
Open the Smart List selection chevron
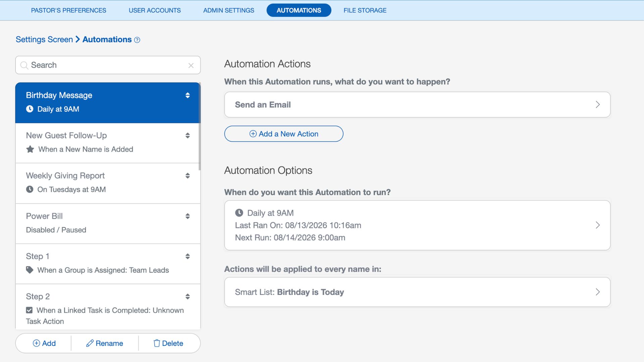coord(598,292)
